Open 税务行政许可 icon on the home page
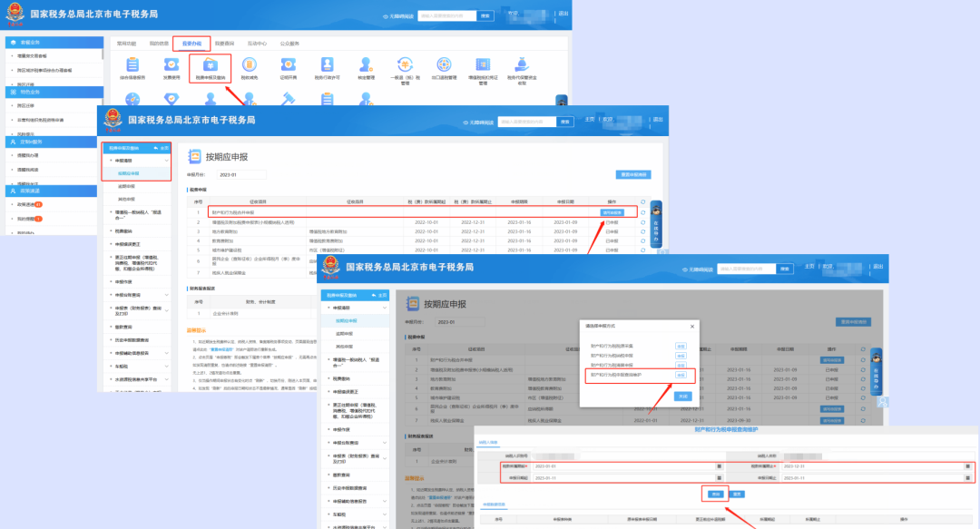This screenshot has height=529, width=980. pos(327,65)
